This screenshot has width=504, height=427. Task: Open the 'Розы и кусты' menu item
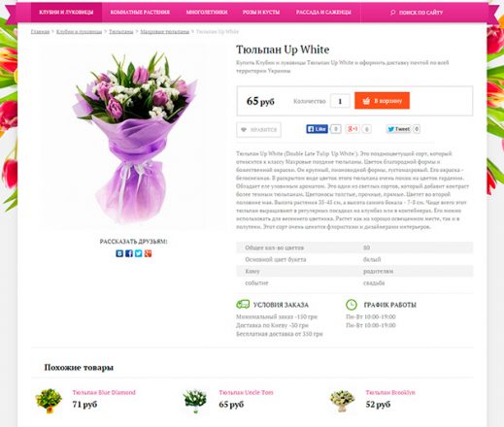click(x=261, y=13)
